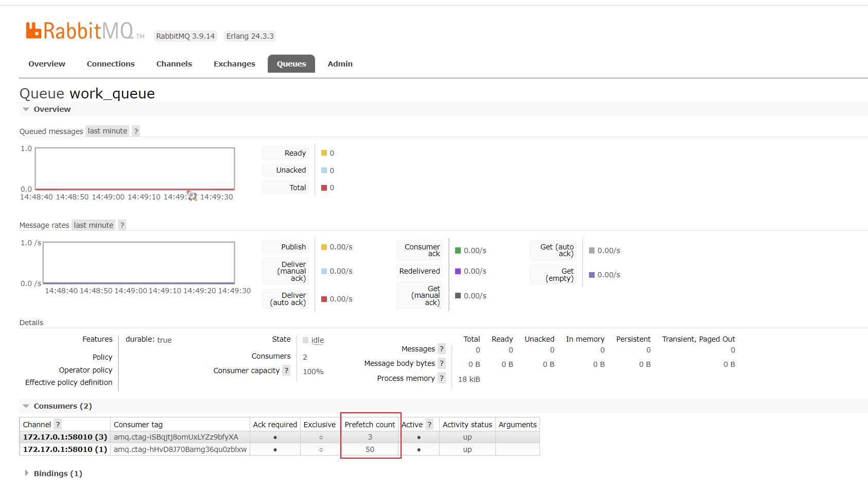Click the Ack required column header
Image resolution: width=868 pixels, height=488 pixels.
(x=275, y=425)
